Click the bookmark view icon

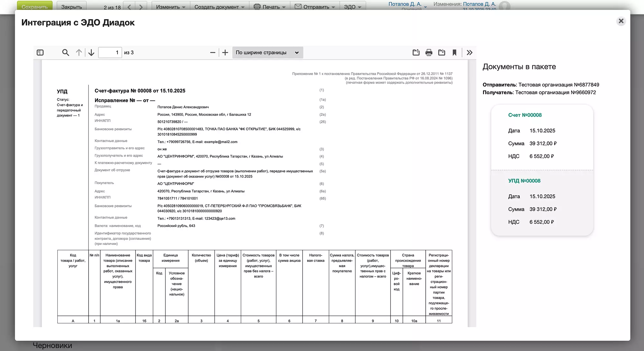[454, 53]
